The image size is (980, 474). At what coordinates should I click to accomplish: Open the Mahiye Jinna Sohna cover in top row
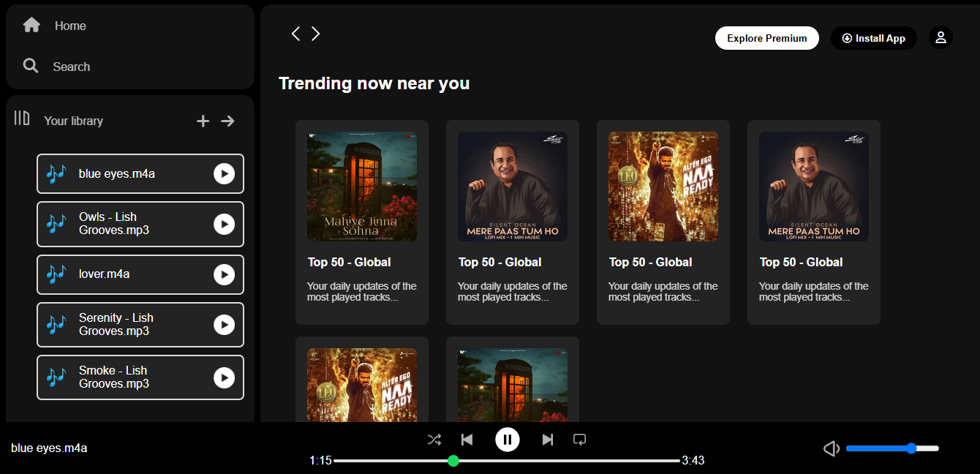[362, 187]
